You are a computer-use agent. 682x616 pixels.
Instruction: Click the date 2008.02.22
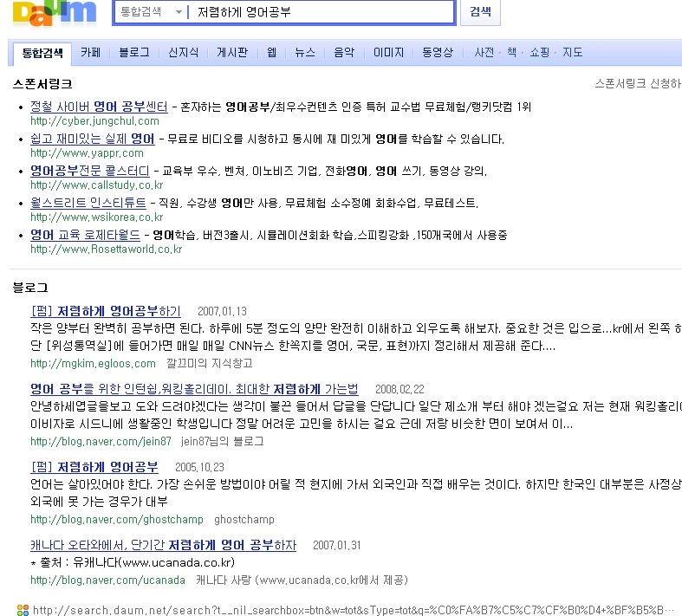point(399,390)
